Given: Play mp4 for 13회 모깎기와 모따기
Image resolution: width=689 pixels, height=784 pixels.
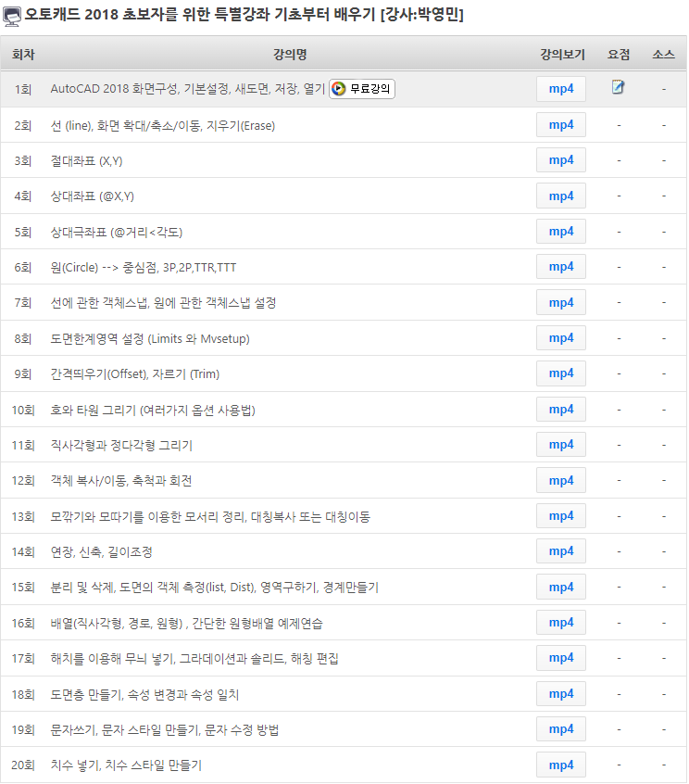Looking at the screenshot, I should pos(561,516).
